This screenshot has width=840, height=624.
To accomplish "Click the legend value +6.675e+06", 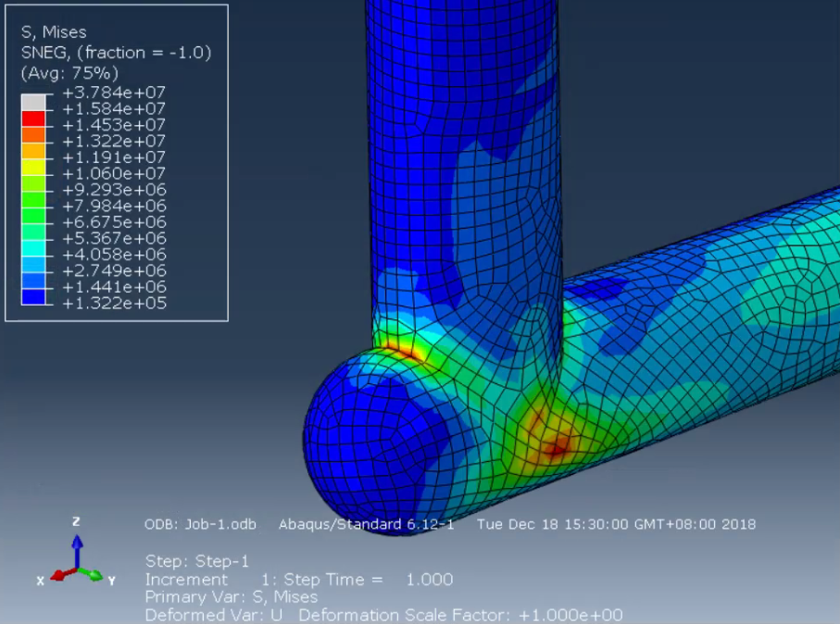I will coord(114,222).
